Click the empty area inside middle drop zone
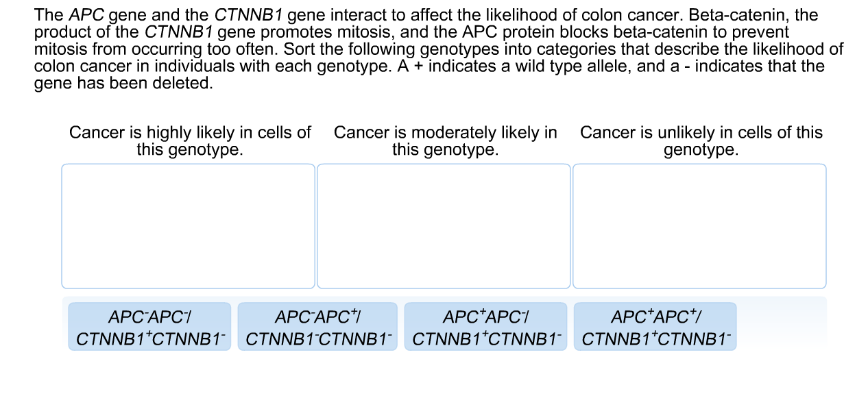 click(x=444, y=226)
